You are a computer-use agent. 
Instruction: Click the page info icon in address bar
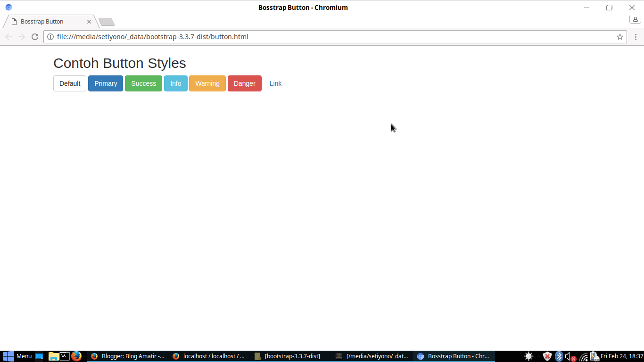(50, 36)
